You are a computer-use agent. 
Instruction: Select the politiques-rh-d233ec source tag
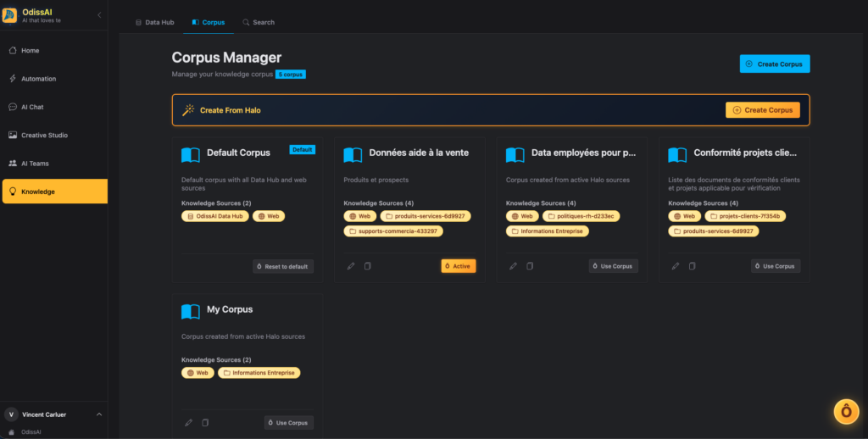(x=581, y=216)
